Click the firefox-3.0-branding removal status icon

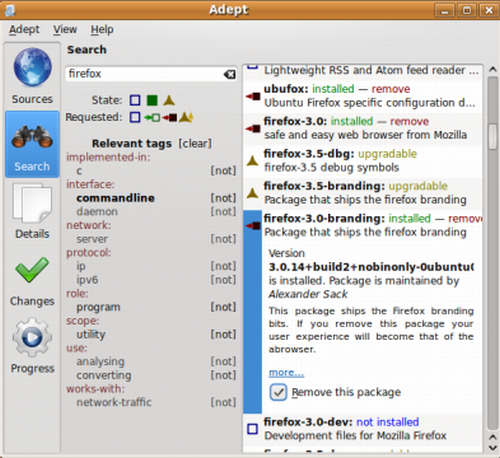click(x=253, y=226)
